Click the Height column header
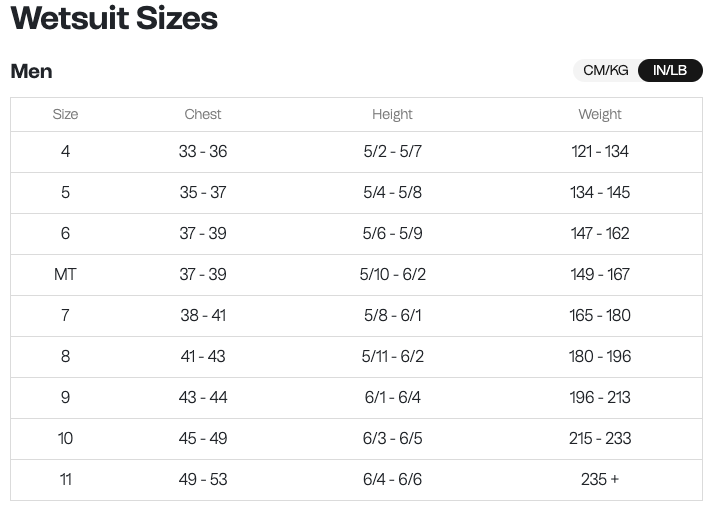 [392, 114]
